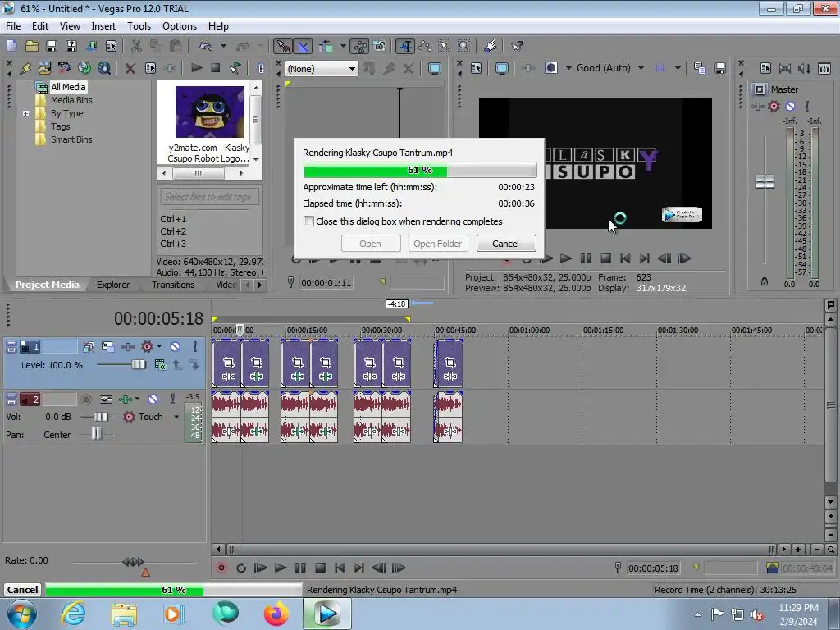Mute audio track 2
The image size is (840, 630).
[x=153, y=399]
